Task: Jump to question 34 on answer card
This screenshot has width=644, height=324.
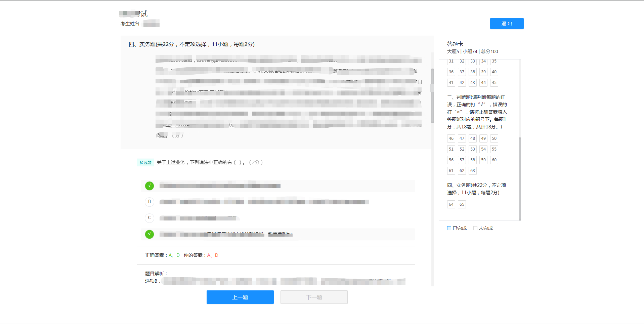Action: 483,61
